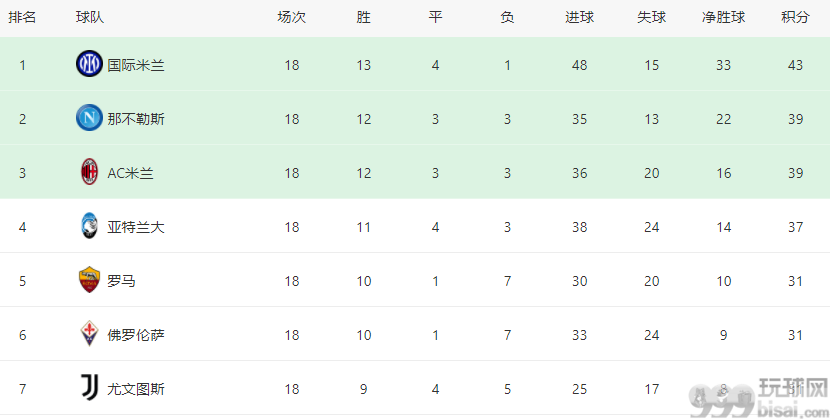Click the Juventus club logo
Image resolution: width=830 pixels, height=419 pixels.
(89, 388)
